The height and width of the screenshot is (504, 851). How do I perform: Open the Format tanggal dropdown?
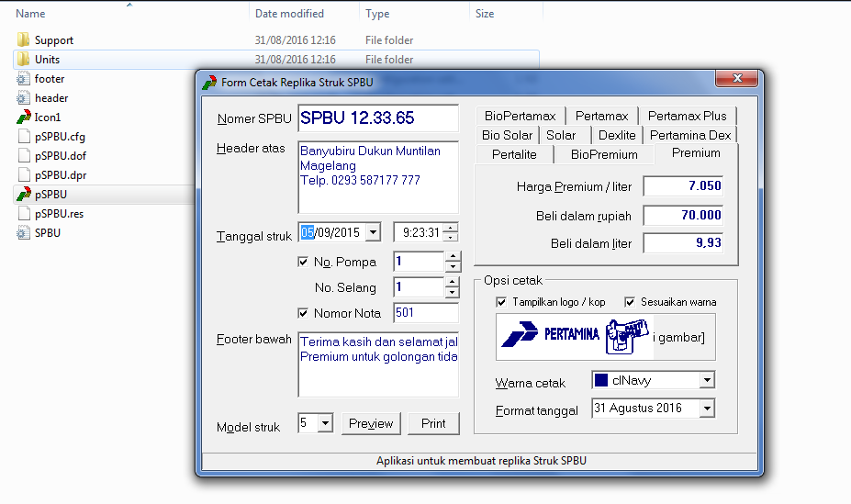tap(707, 409)
